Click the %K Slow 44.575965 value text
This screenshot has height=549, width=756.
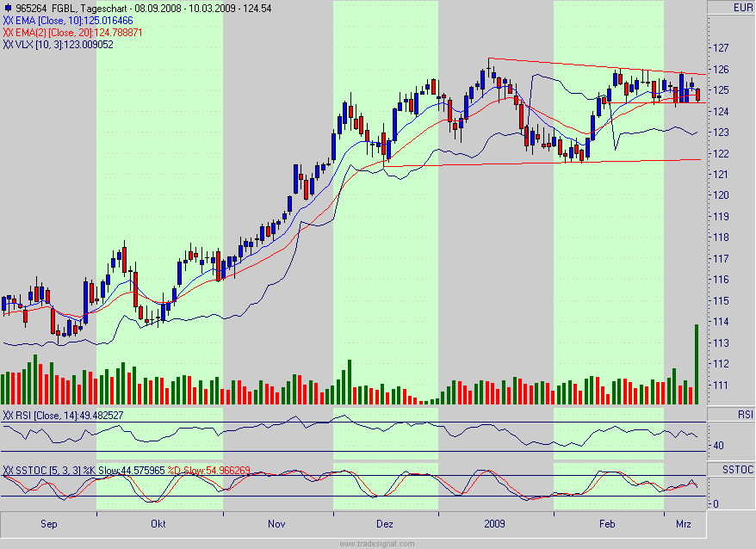coord(129,468)
